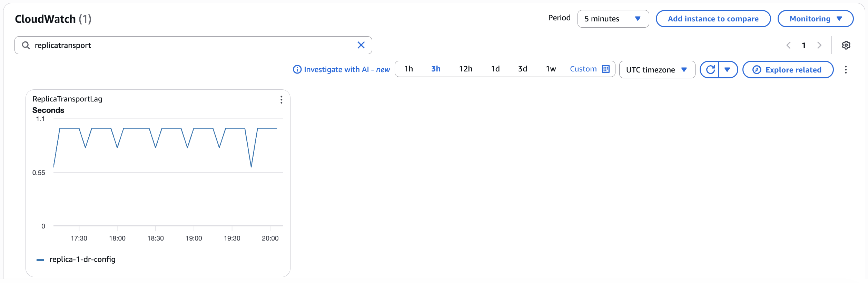
Task: Go to previous metrics page
Action: click(788, 45)
